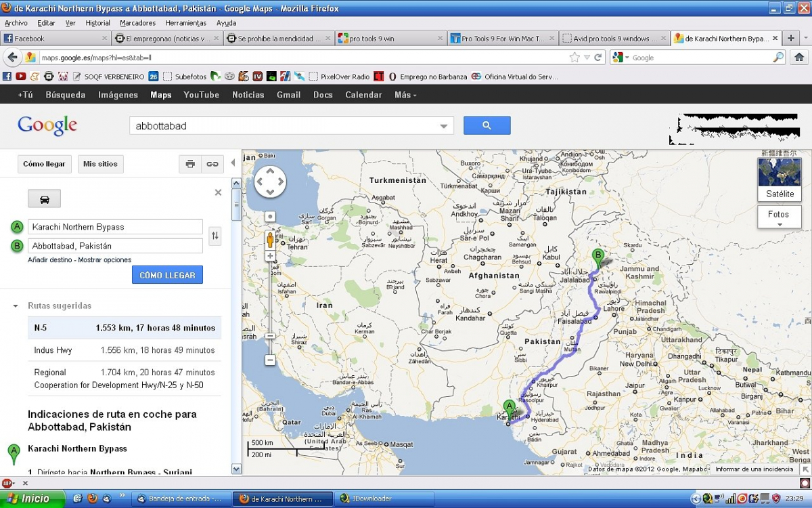The image size is (812, 508).
Task: Click the my-location circle button on map
Action: (270, 217)
